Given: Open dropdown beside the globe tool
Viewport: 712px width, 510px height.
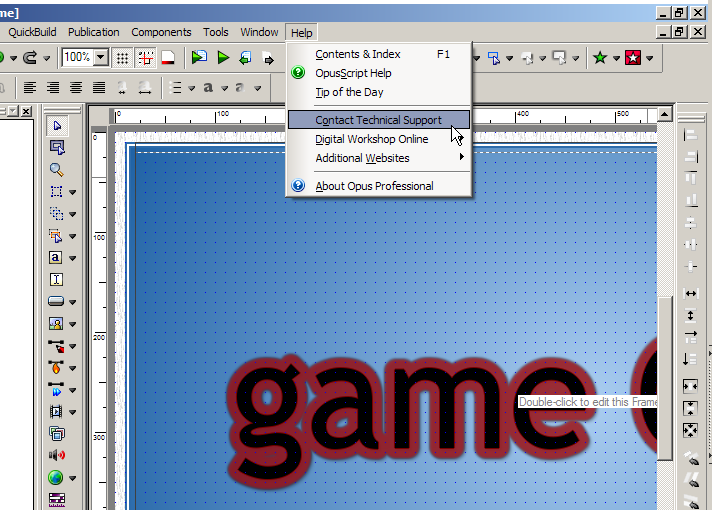Looking at the screenshot, I should point(72,478).
